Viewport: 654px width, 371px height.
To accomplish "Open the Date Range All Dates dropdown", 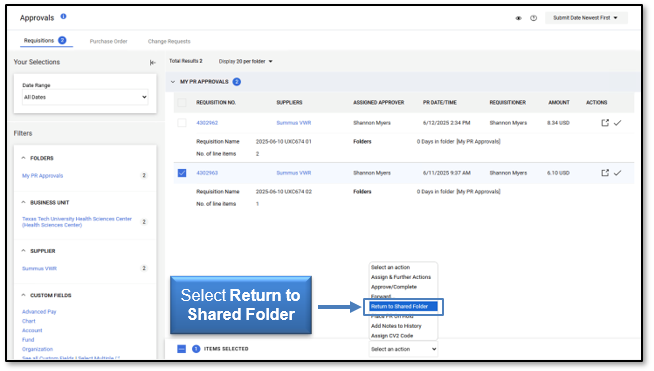I will click(x=85, y=97).
